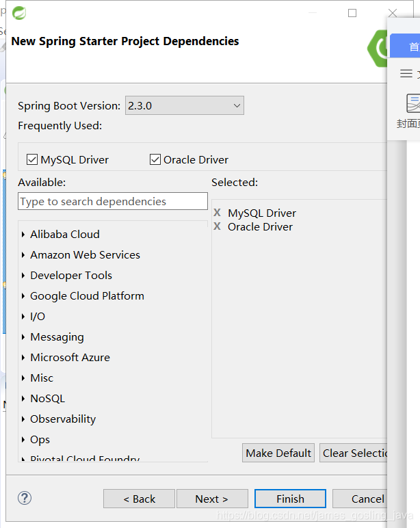Click the blue tab in right window

point(405,46)
